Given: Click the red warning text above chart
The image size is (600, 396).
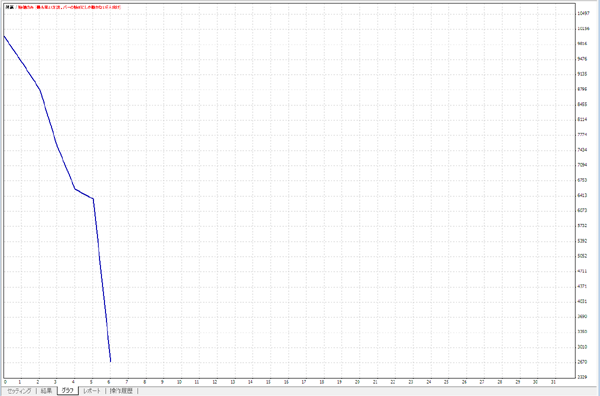Looking at the screenshot, I should (x=70, y=7).
